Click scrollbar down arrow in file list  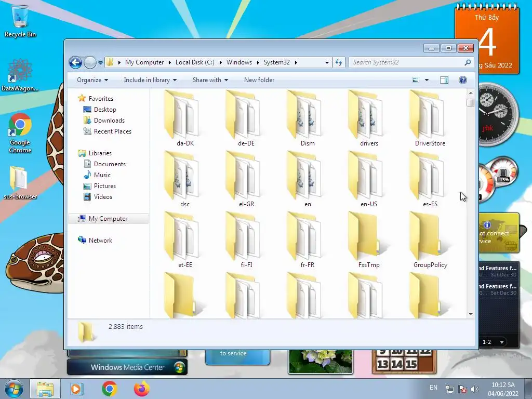[471, 314]
